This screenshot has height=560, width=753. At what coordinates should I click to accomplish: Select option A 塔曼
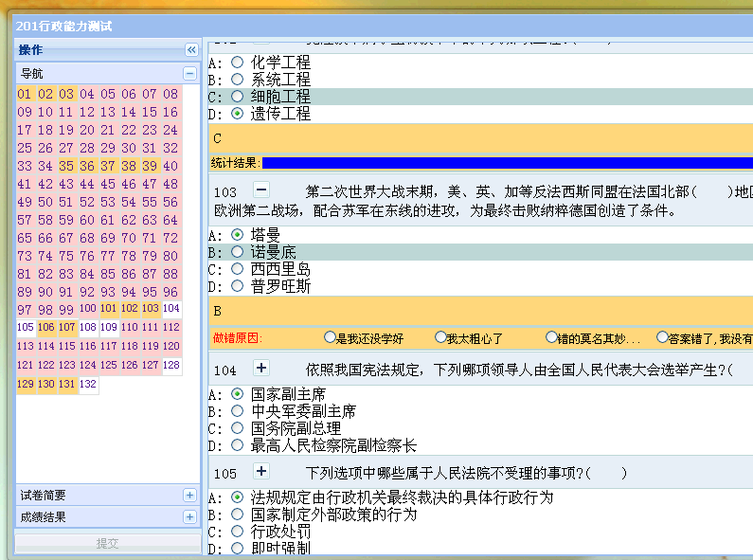click(x=237, y=234)
